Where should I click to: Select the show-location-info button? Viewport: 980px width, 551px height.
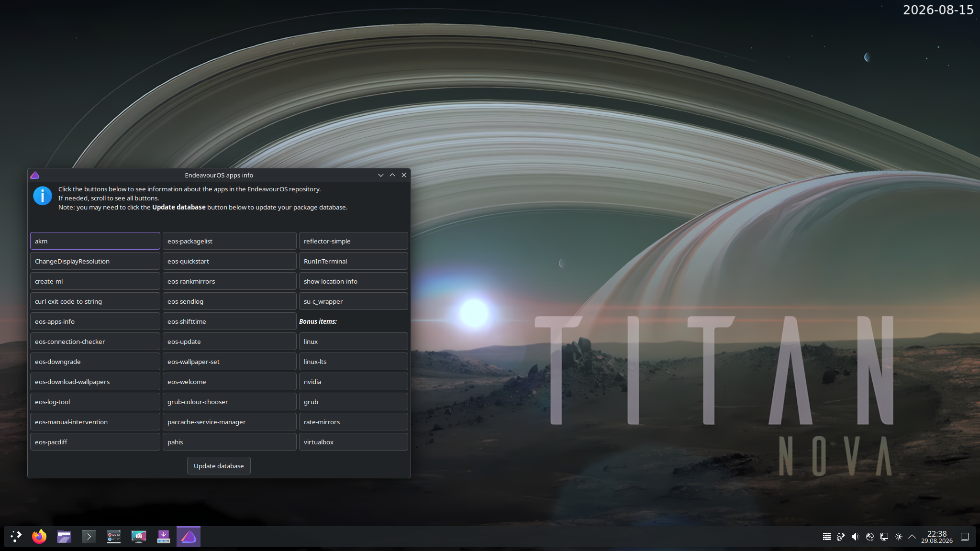pyautogui.click(x=354, y=281)
